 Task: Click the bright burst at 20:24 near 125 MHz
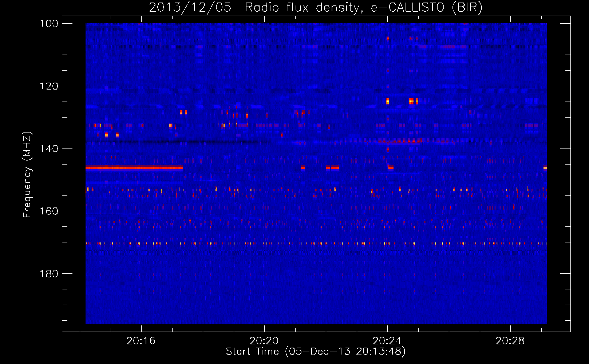[387, 101]
